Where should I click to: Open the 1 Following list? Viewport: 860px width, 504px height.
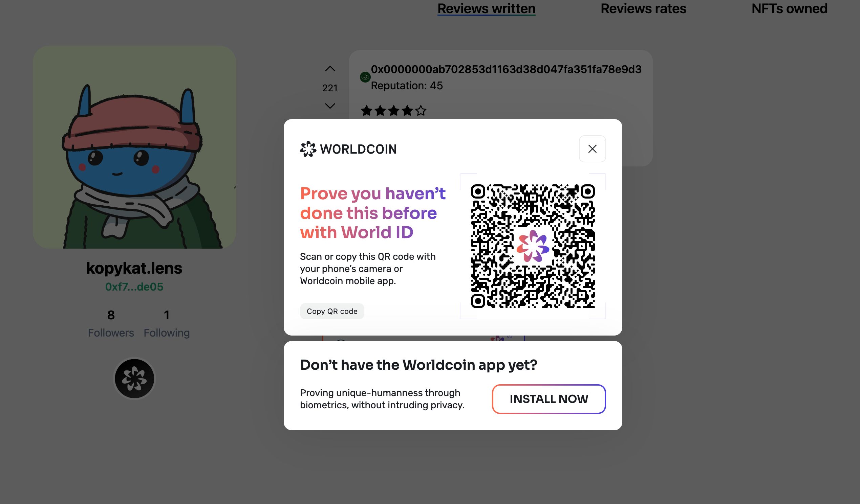pyautogui.click(x=167, y=324)
